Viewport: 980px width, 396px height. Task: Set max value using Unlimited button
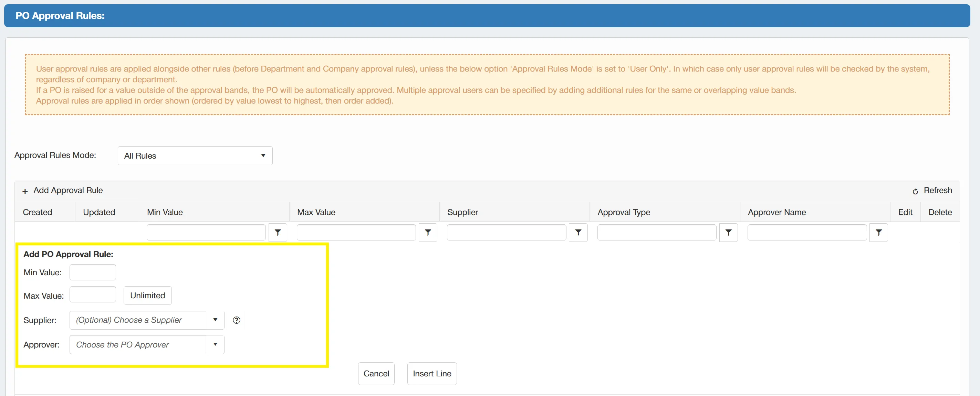coord(148,295)
